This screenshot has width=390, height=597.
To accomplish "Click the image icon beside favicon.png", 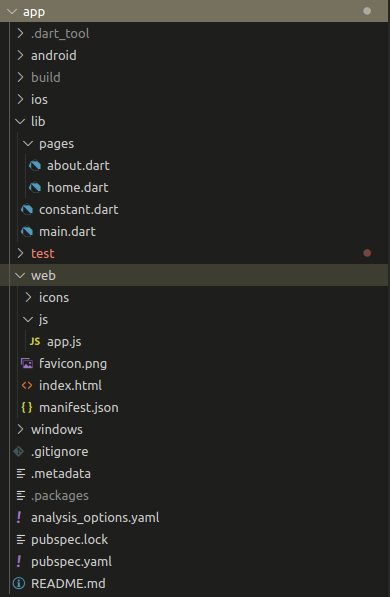I will [x=27, y=363].
